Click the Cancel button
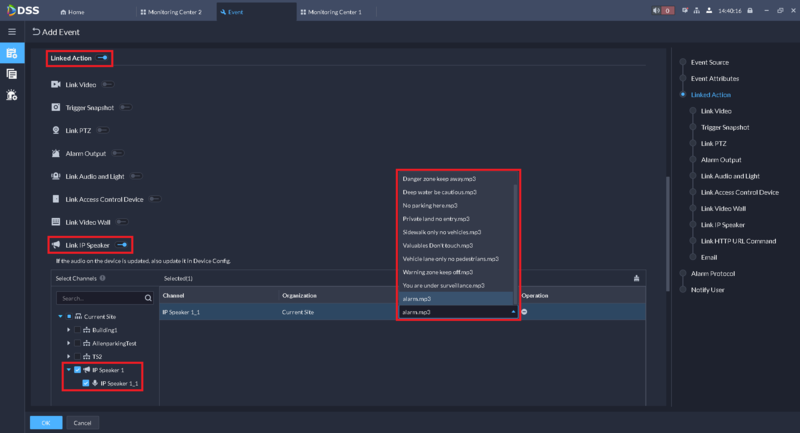Viewport: 800px width, 433px height. [83, 422]
